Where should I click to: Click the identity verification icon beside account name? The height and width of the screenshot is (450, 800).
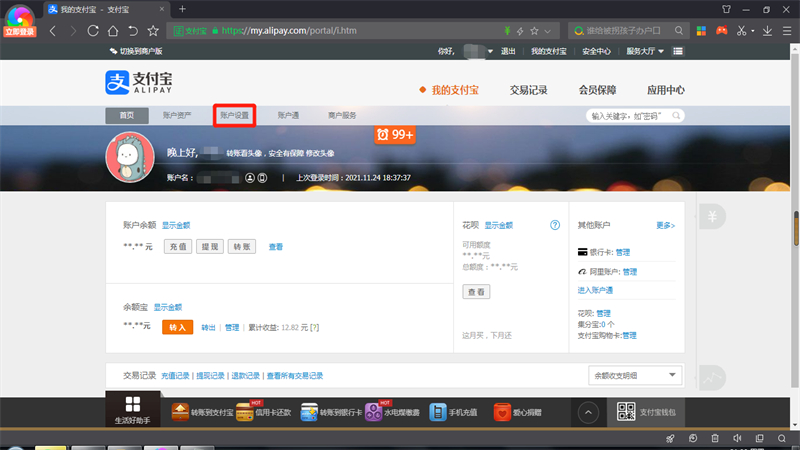pyautogui.click(x=249, y=178)
